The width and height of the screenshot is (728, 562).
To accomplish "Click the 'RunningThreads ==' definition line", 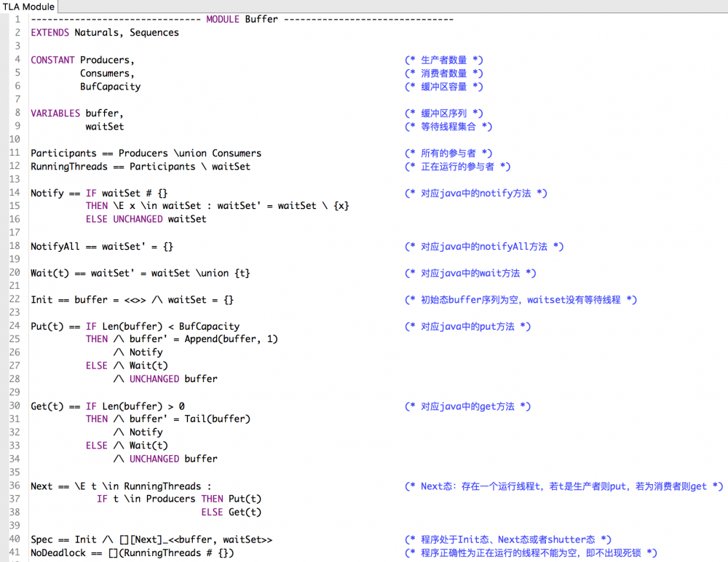I will click(141, 167).
